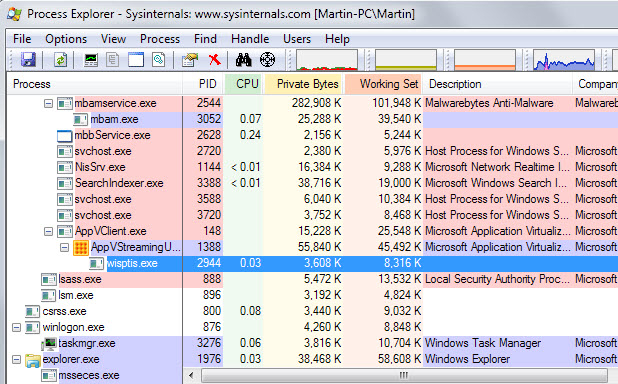Click the 282,908 K private bytes value

click(x=316, y=103)
